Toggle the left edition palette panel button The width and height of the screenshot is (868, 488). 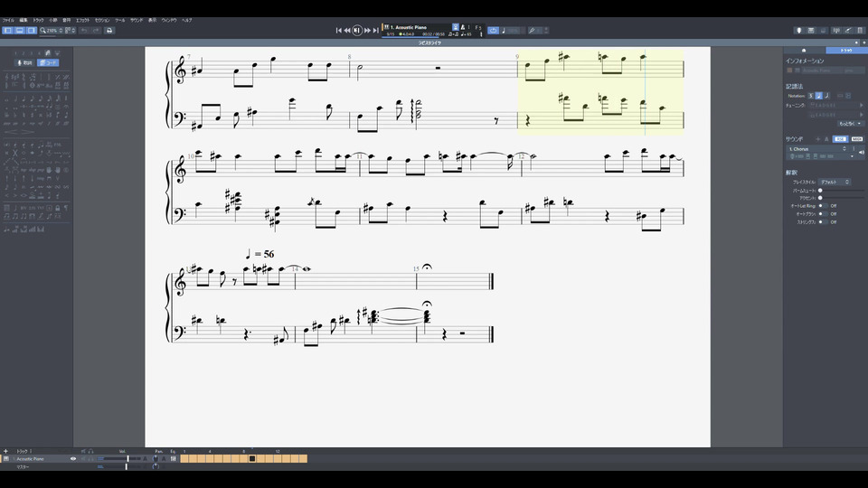(x=7, y=31)
